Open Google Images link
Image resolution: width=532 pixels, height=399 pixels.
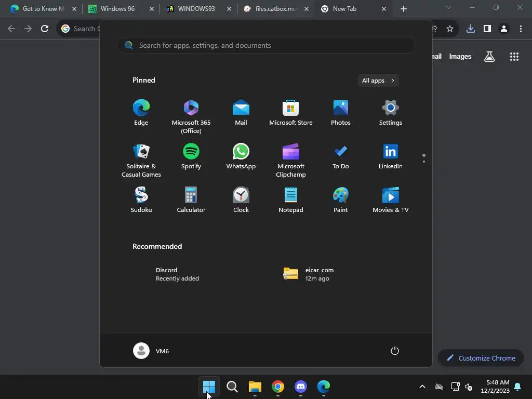[460, 57]
